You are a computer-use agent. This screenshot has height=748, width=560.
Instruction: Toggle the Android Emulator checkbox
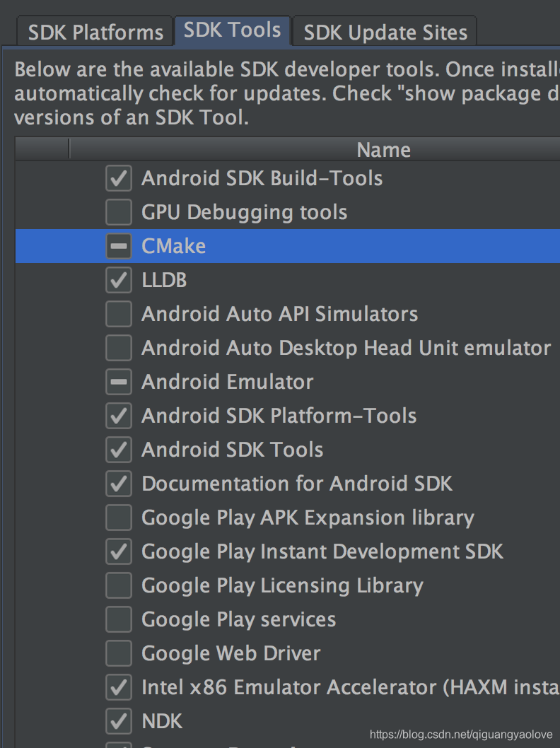pyautogui.click(x=118, y=382)
